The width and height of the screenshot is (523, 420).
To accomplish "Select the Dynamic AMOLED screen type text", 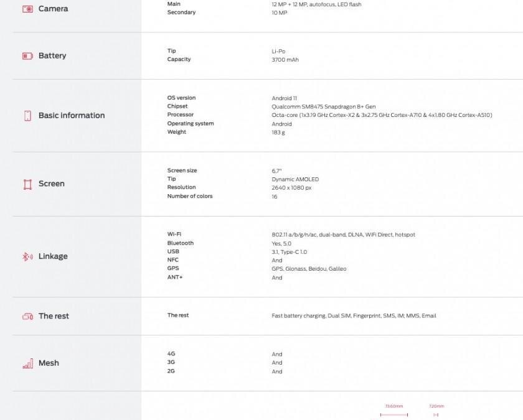I will point(295,179).
